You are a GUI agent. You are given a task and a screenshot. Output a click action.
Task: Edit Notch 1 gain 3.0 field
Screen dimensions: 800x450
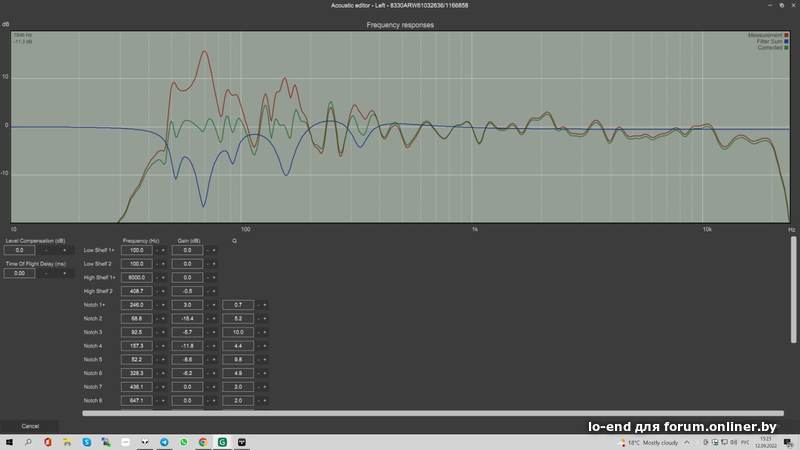187,305
